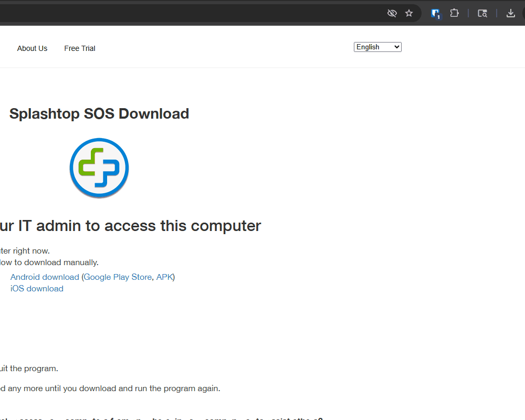
Task: Click the Android download link
Action: (45, 277)
